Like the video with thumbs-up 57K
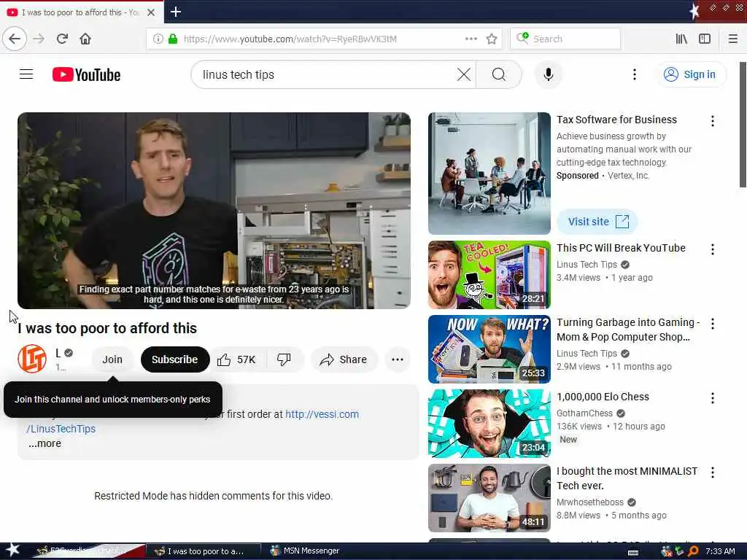Screen dimensions: 747x560 (x=237, y=359)
